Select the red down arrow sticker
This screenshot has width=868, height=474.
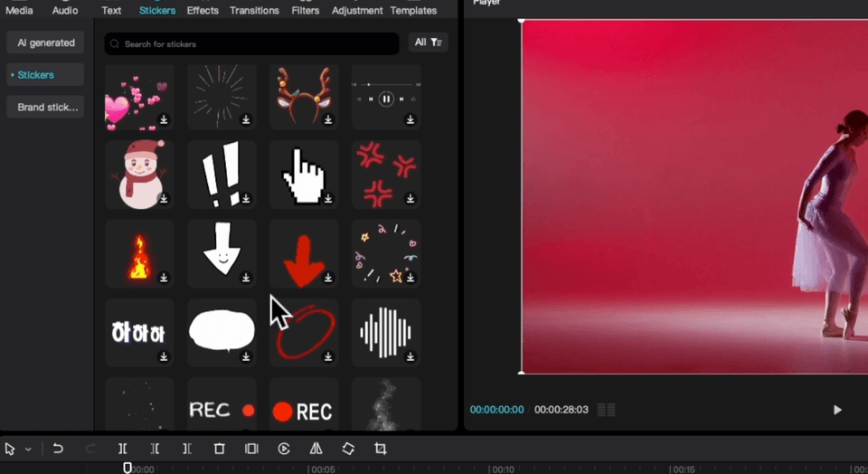pyautogui.click(x=304, y=253)
